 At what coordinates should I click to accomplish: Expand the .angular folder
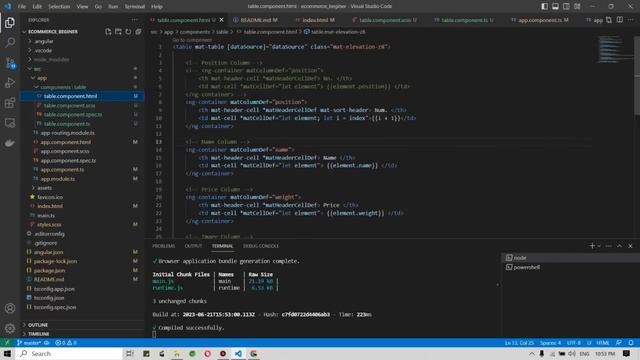82,41
